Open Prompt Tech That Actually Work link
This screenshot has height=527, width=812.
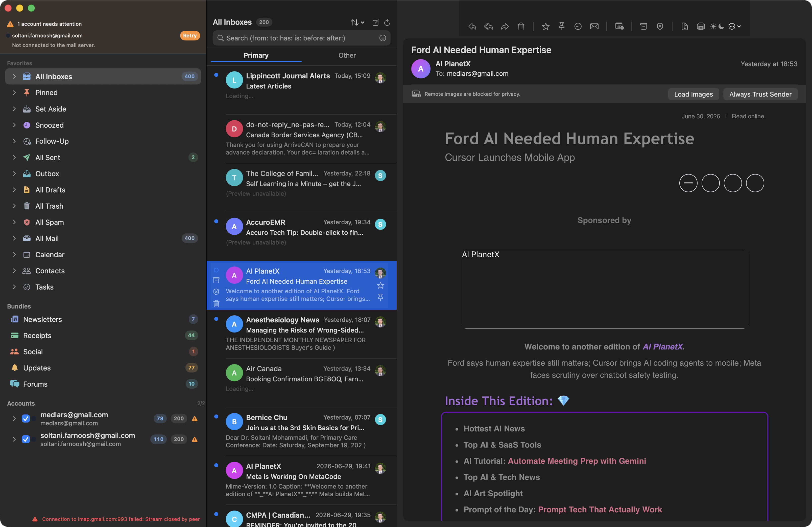coord(600,510)
